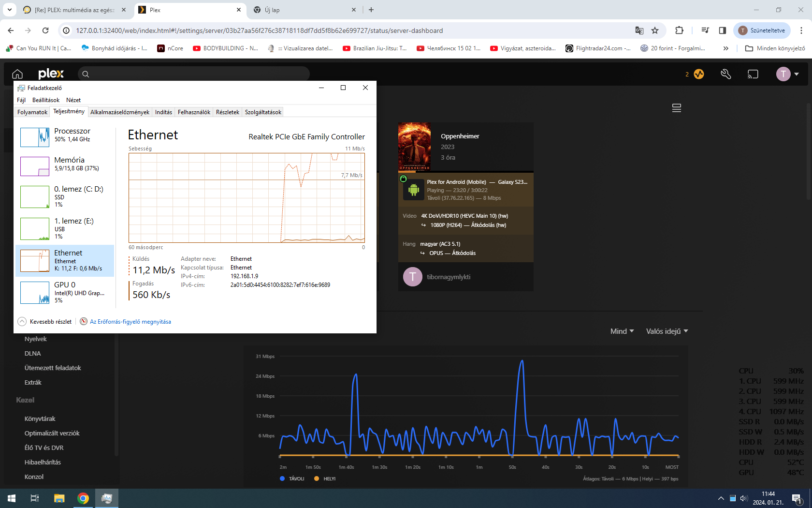This screenshot has width=812, height=508.
Task: Open tab search chevron in Chrome
Action: click(x=10, y=10)
